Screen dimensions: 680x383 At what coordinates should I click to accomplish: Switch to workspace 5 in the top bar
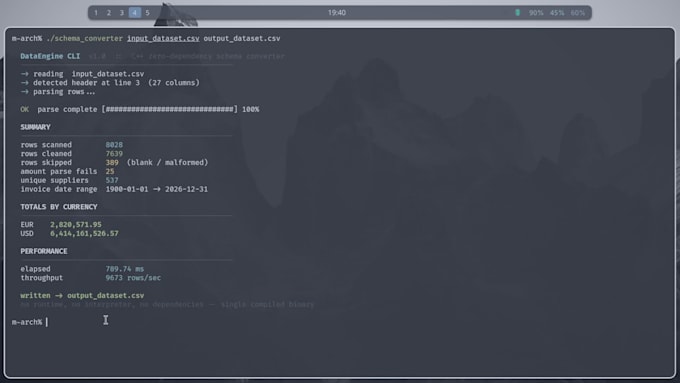[x=147, y=13]
